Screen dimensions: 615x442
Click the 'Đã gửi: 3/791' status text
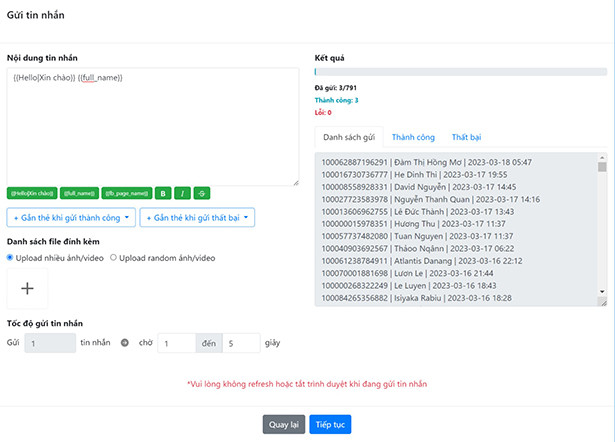tap(336, 88)
